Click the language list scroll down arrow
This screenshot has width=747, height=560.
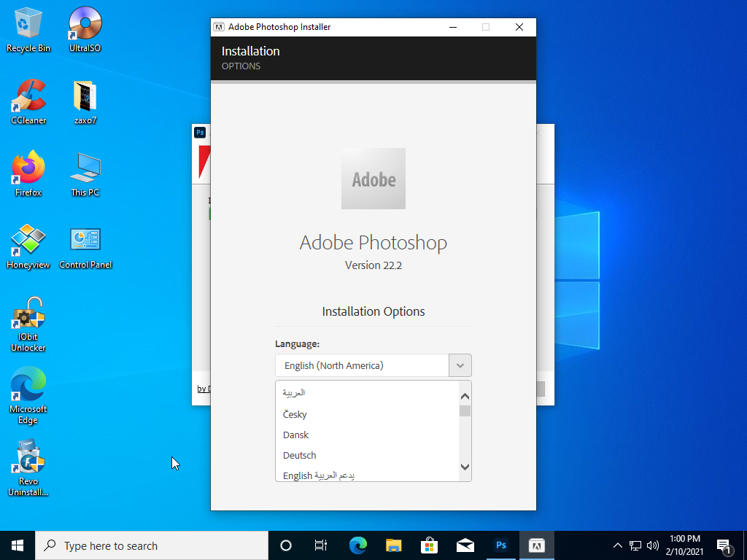(x=465, y=467)
